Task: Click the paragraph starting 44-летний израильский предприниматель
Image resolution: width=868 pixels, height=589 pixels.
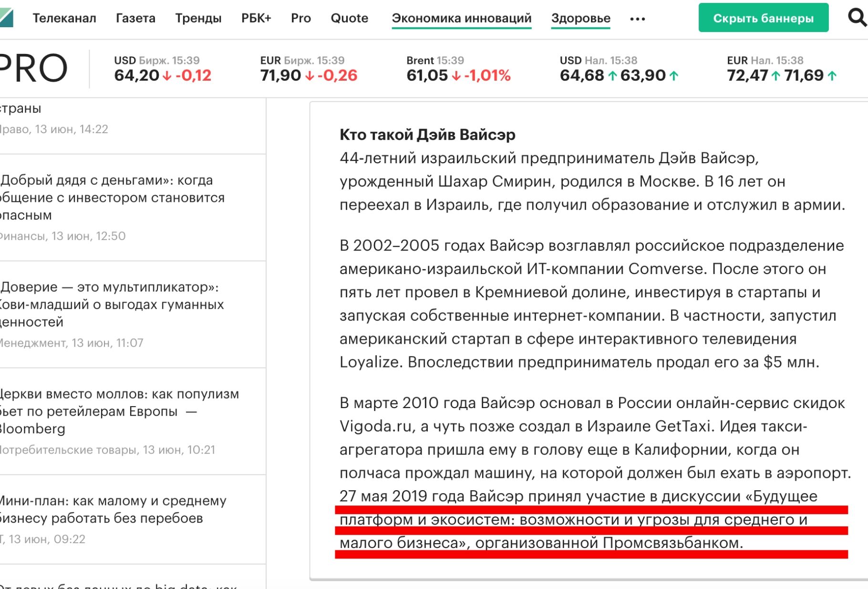Action: pos(592,181)
